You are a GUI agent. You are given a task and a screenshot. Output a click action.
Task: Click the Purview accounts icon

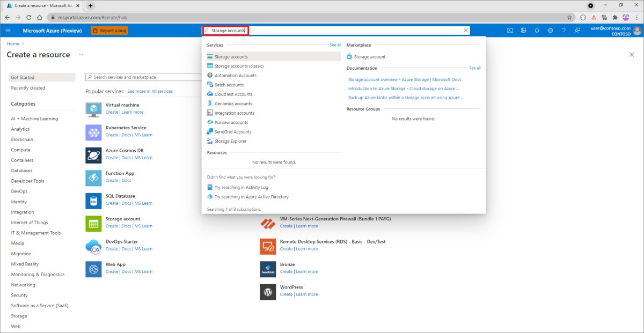[x=210, y=122]
